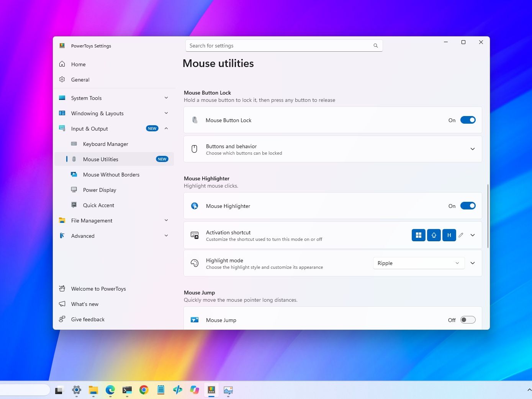Viewport: 532px width, 399px height.
Task: Click the settings page vertical scrollbar
Action: [488, 216]
